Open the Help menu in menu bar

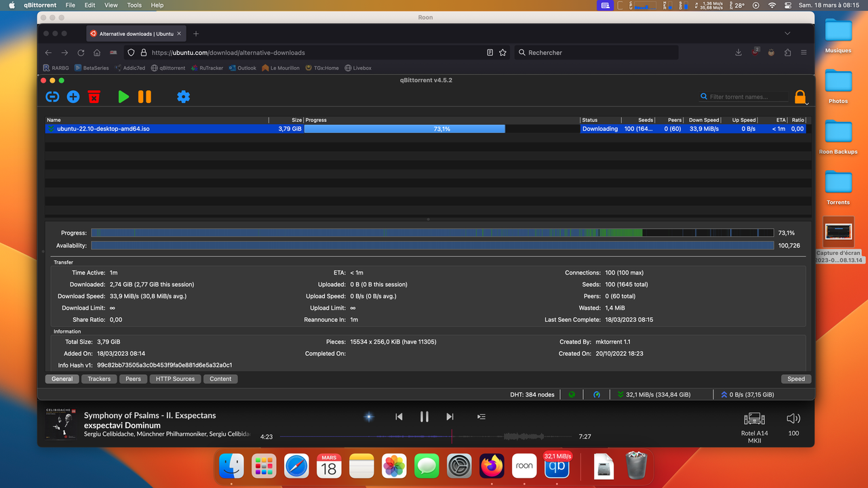point(157,5)
